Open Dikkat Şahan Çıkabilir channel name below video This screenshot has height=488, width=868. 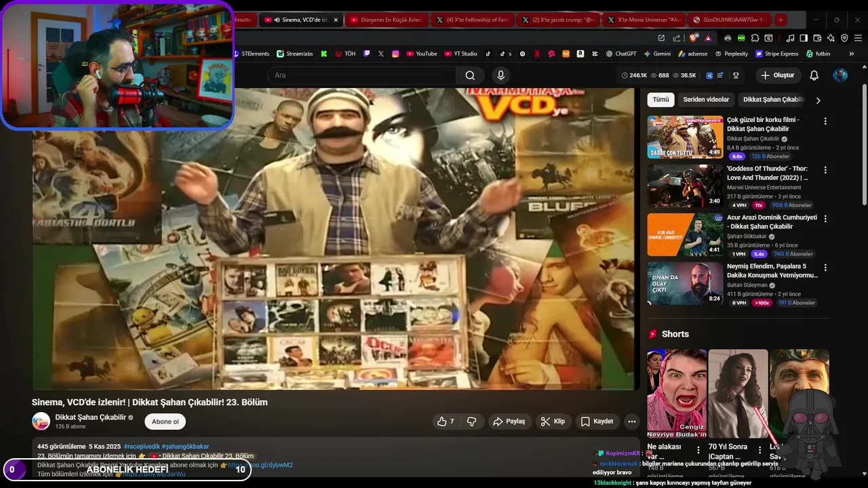point(91,417)
